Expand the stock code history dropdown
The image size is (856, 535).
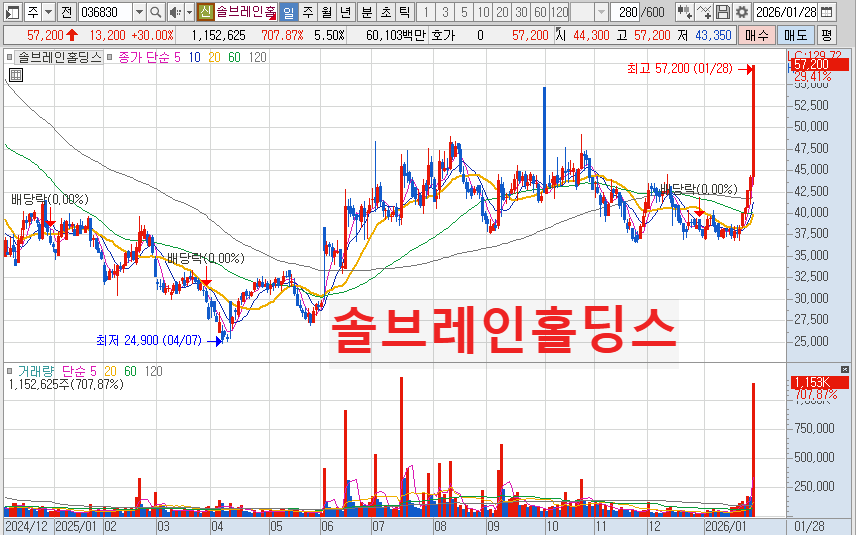(139, 12)
